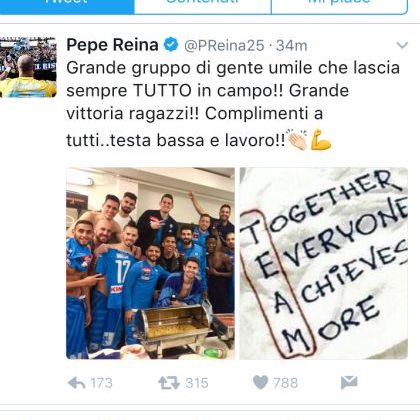Image resolution: width=420 pixels, height=420 pixels.
Task: Switch to the Tweet tab
Action: coord(67,5)
